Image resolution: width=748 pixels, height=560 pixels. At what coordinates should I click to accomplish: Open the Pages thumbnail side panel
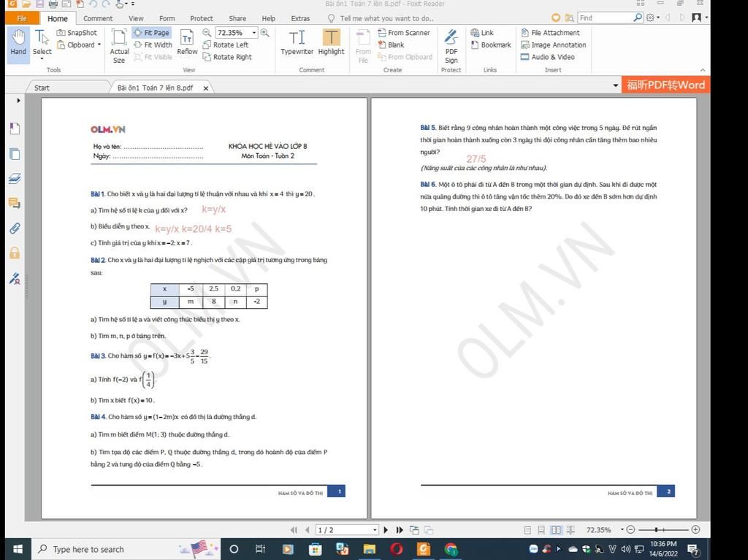(x=15, y=153)
